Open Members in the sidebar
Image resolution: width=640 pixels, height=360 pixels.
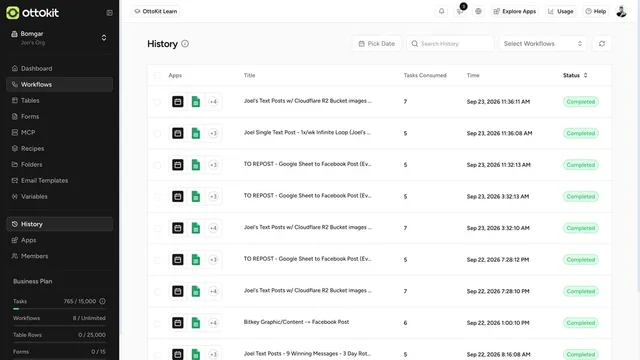pyautogui.click(x=60, y=256)
